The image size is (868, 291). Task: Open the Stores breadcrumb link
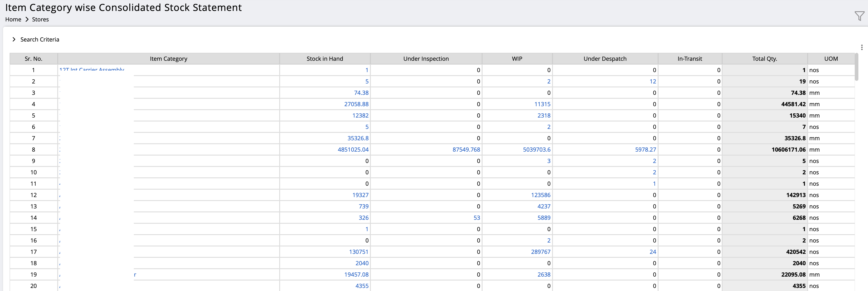pos(40,19)
